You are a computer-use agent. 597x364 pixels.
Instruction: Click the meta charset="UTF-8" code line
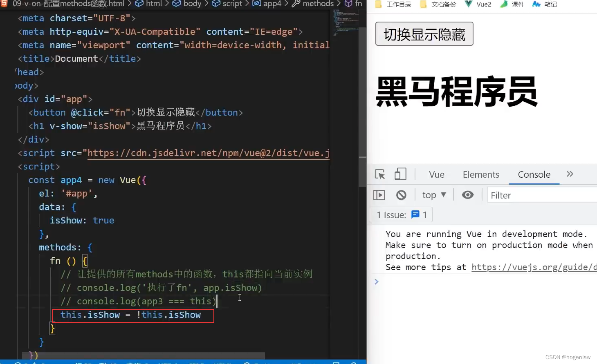tap(76, 18)
